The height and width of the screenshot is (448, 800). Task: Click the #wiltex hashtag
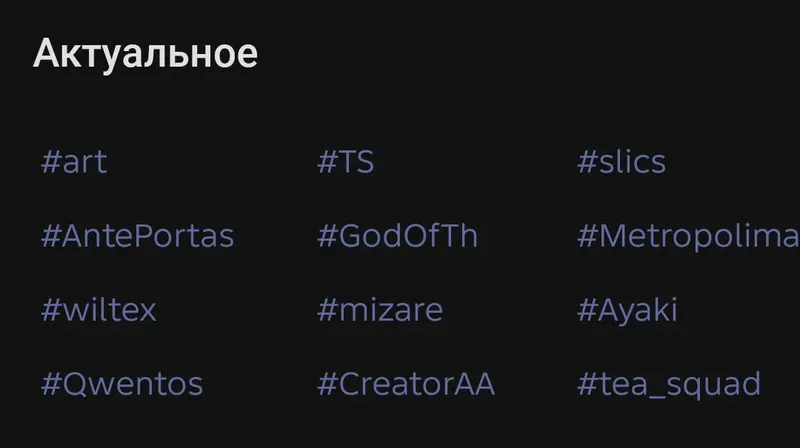click(x=98, y=310)
